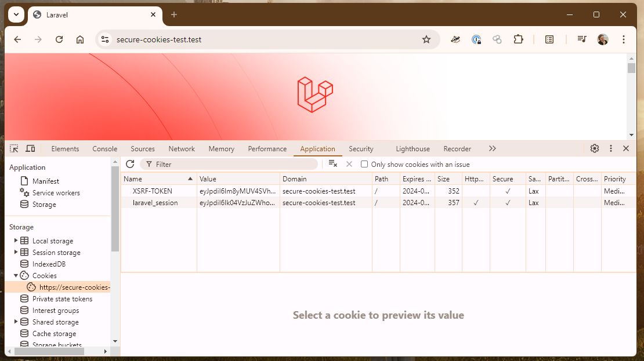Delete selected cookie X icon
Image resolution: width=644 pixels, height=361 pixels.
click(x=349, y=164)
